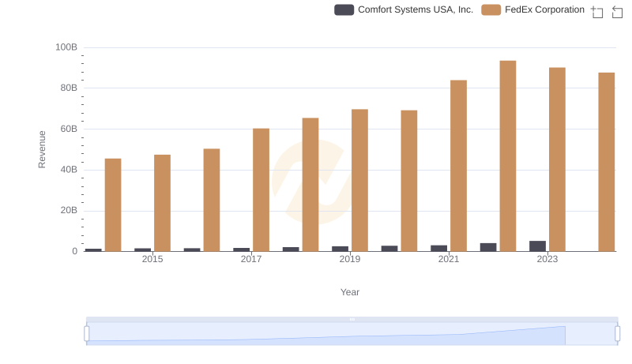This screenshot has width=632, height=364.
Task: Click the x-axis label 2023
Action: click(x=547, y=259)
